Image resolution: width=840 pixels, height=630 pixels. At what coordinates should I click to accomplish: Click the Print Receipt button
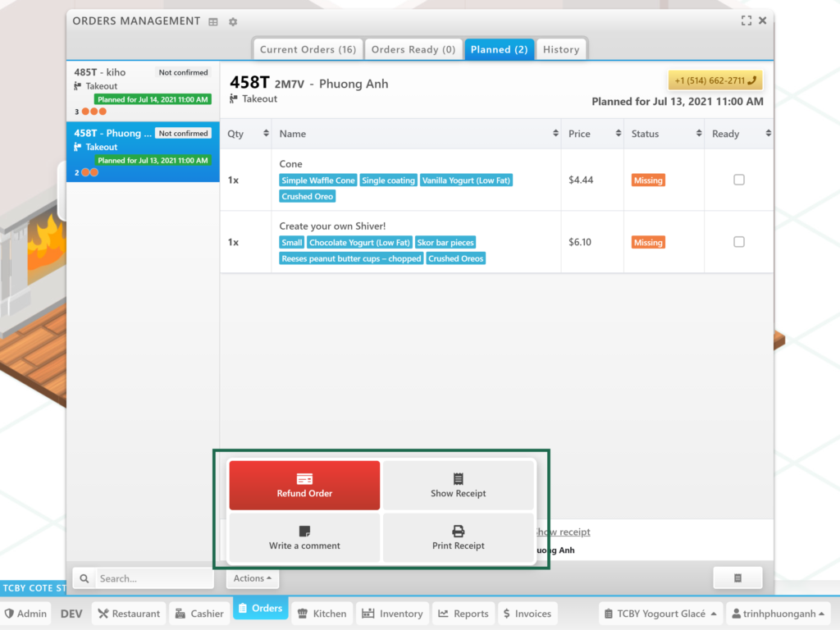click(x=459, y=537)
